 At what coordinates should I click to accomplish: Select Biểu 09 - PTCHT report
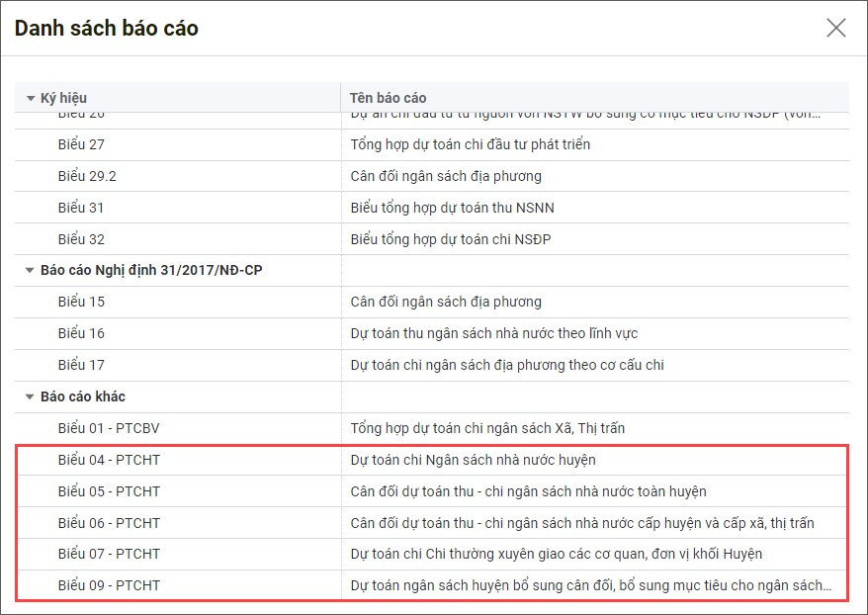pyautogui.click(x=109, y=585)
